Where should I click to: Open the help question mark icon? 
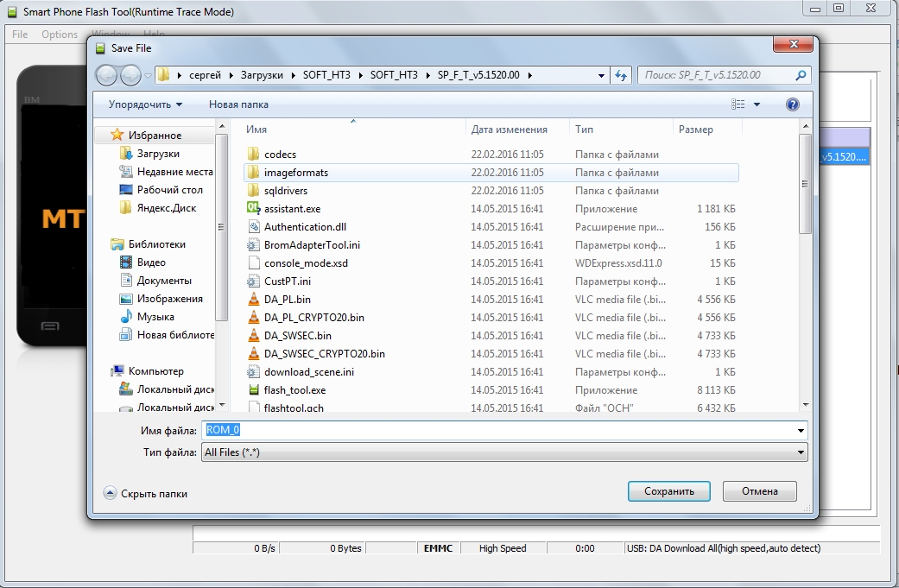click(793, 104)
